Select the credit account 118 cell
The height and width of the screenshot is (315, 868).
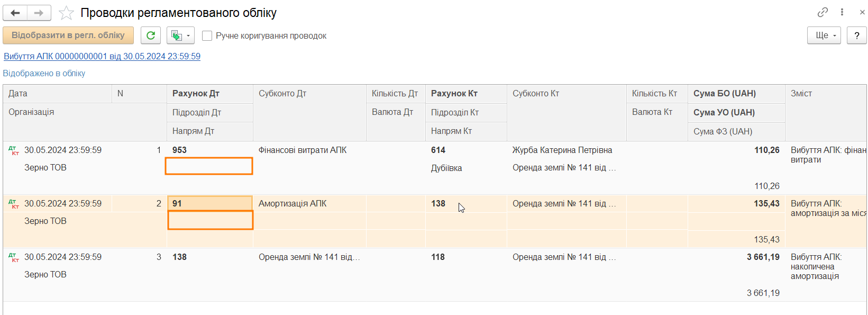(x=438, y=257)
